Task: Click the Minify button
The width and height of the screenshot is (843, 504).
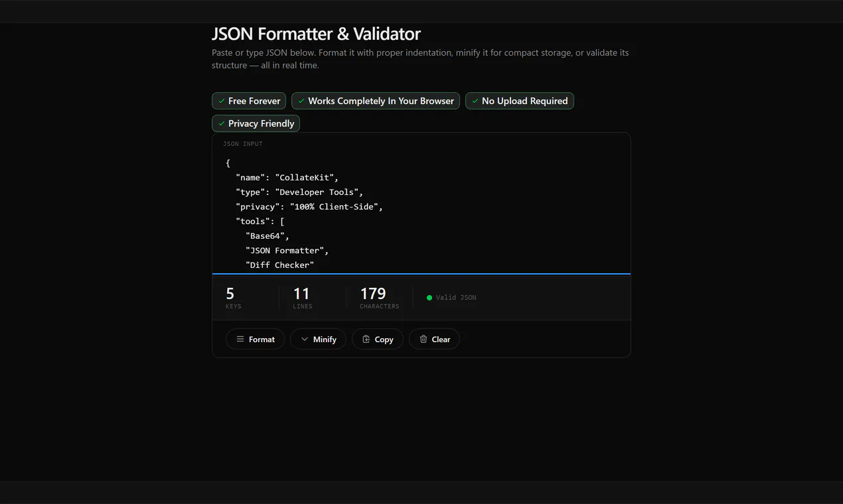Action: [x=318, y=339]
